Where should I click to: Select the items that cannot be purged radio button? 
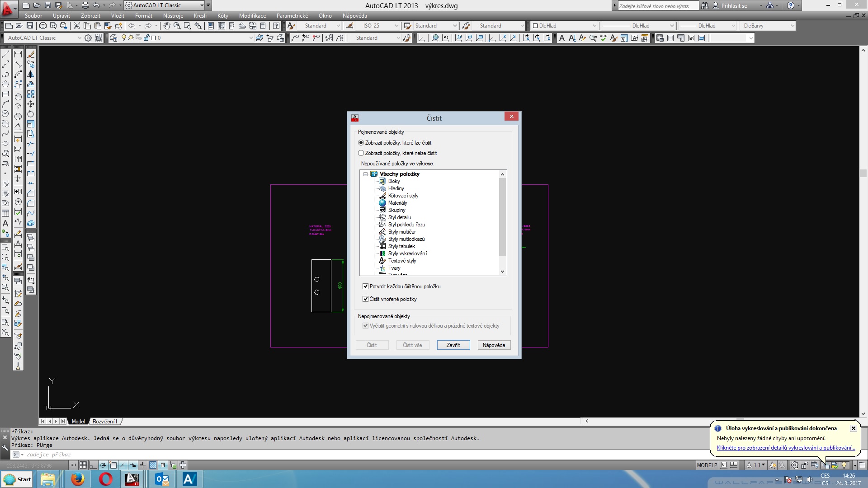pos(361,153)
